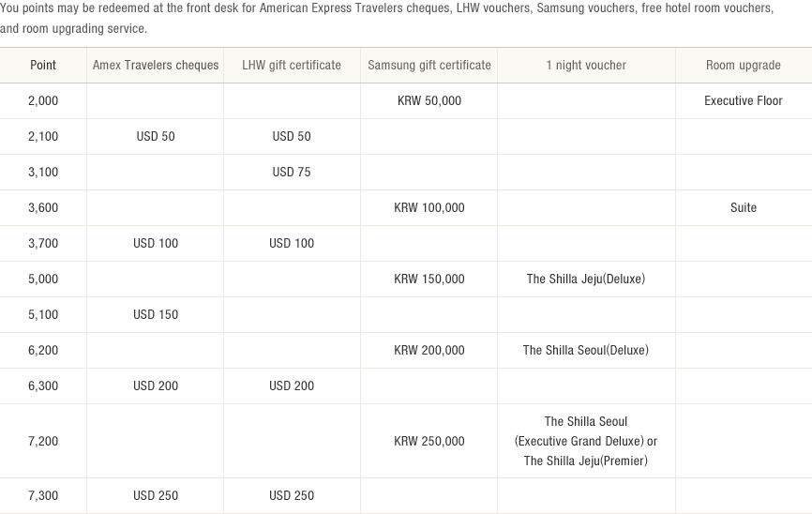Screen dimensions: 812x514
Task: Click LHW USD 250 in 7,300 row
Action: [292, 496]
